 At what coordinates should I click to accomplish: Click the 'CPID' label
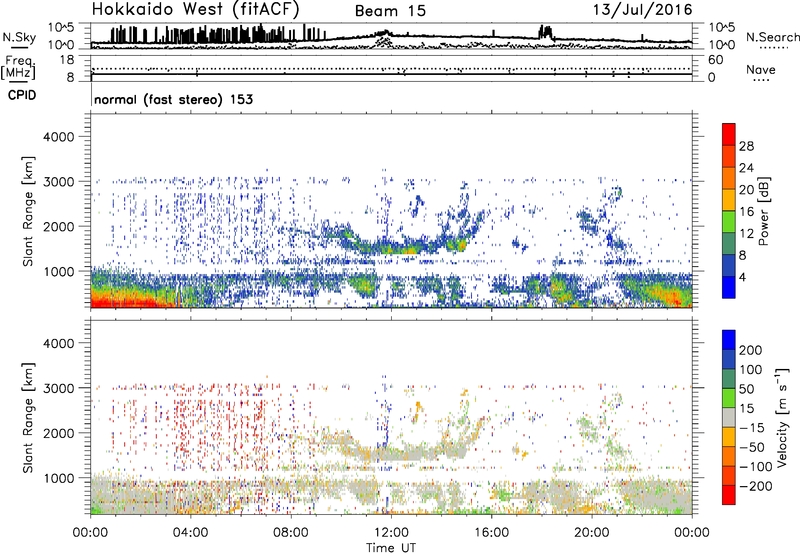(x=22, y=95)
